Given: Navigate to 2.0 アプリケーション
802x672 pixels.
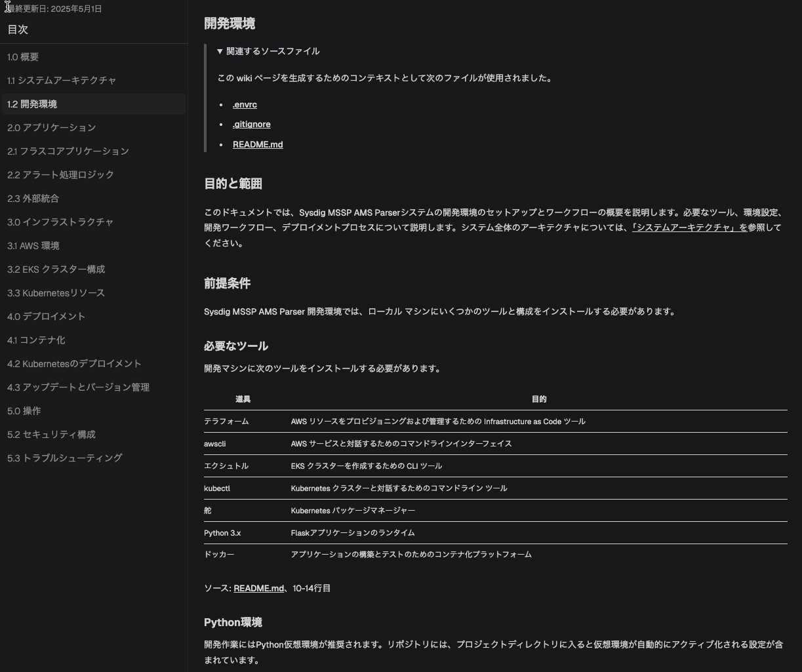Looking at the screenshot, I should [93, 128].
